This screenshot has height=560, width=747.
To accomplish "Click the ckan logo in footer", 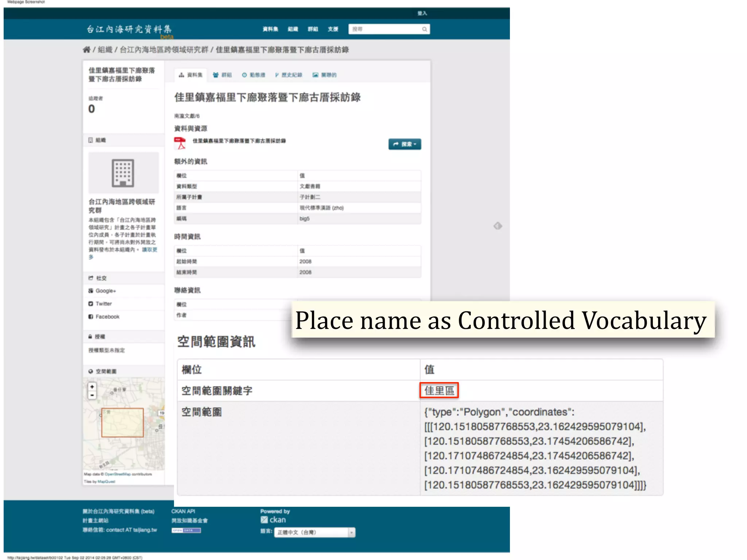I will click(x=273, y=520).
